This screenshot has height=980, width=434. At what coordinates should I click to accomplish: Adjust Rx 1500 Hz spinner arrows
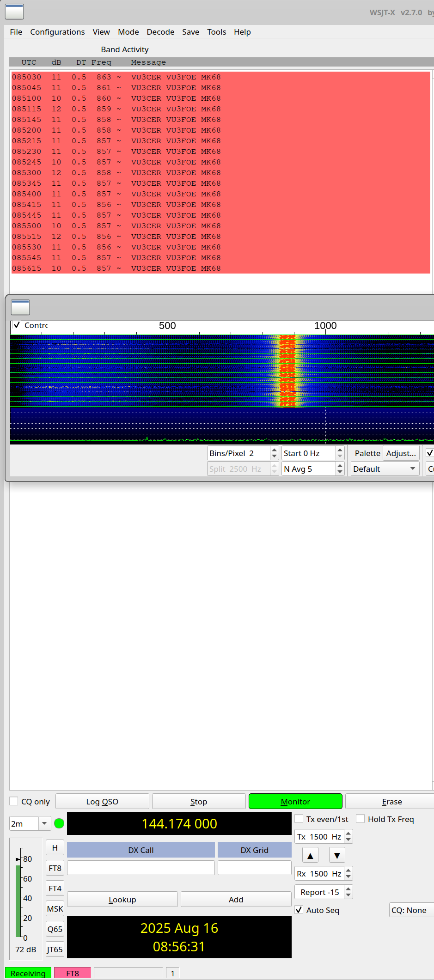pyautogui.click(x=349, y=873)
